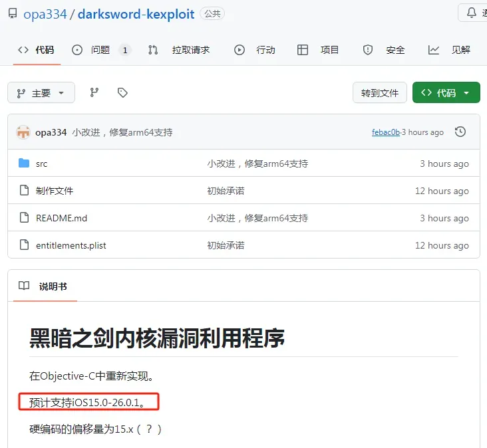Expand the green 代码 dropdown button

pyautogui.click(x=446, y=92)
